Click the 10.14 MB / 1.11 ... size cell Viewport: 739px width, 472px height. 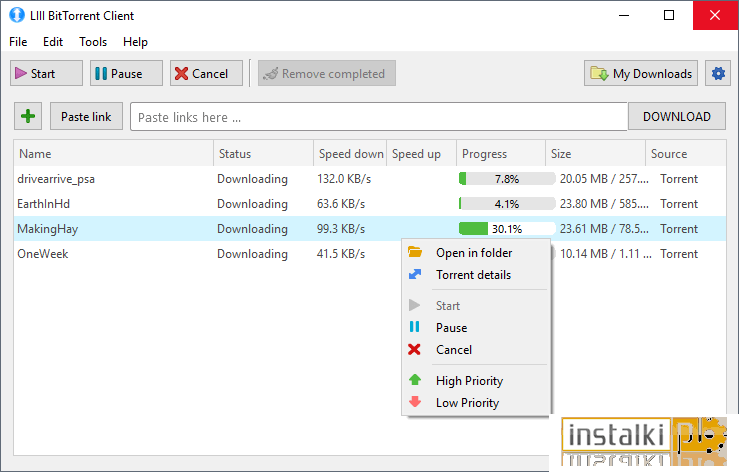click(606, 254)
